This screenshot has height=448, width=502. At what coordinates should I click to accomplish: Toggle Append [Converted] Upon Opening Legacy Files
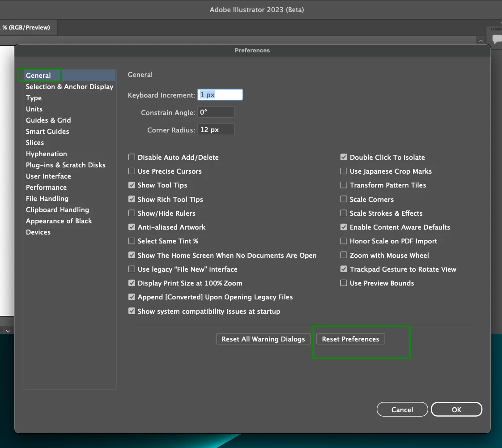132,297
